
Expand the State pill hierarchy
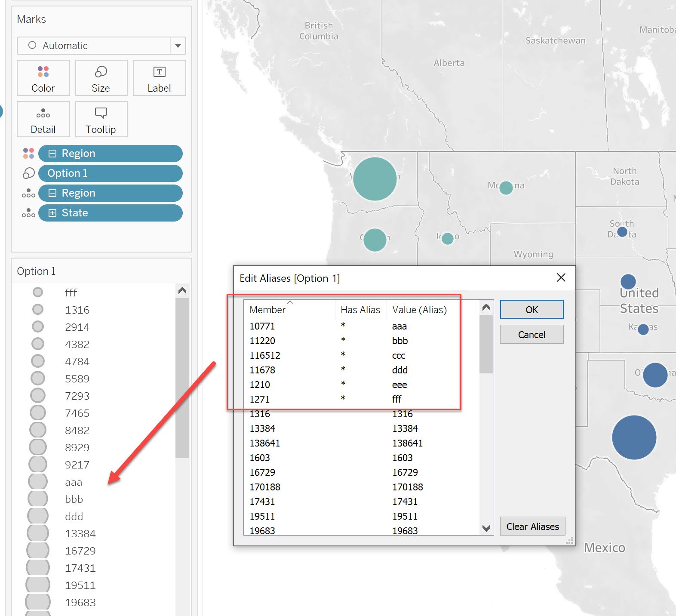52,213
